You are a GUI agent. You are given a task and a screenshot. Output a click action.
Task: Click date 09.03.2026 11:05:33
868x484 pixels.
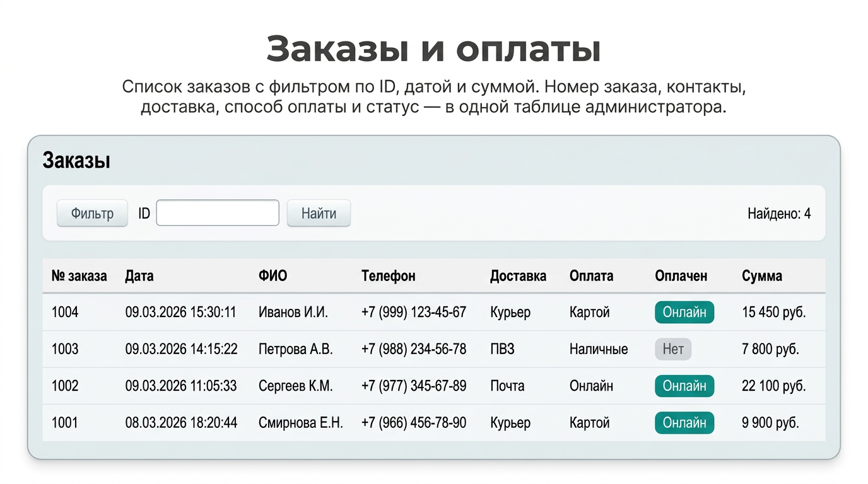[x=181, y=386]
